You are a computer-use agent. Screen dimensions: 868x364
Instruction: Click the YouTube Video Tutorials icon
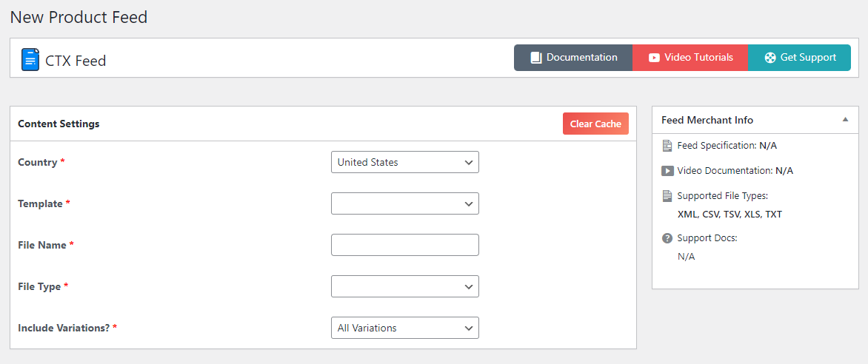pyautogui.click(x=654, y=58)
